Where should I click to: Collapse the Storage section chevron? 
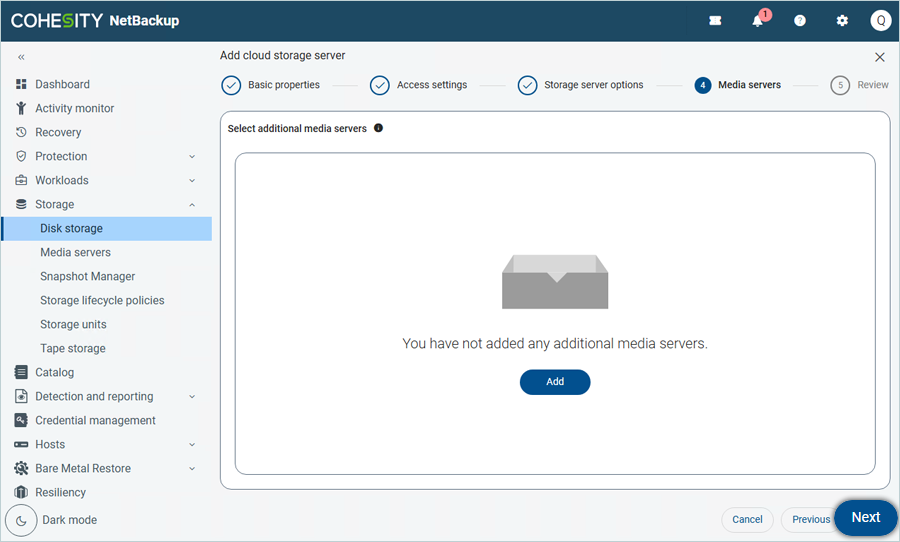pos(192,204)
